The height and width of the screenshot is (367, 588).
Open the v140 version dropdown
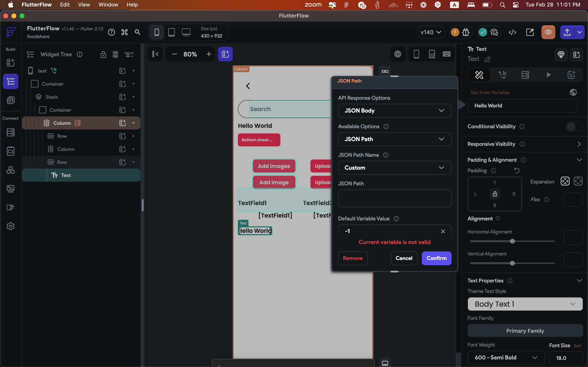tap(431, 32)
